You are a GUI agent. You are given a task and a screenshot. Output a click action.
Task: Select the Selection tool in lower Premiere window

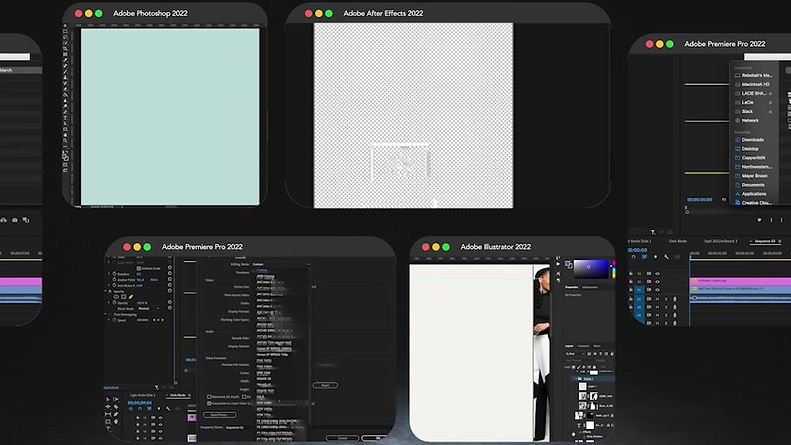(108, 400)
